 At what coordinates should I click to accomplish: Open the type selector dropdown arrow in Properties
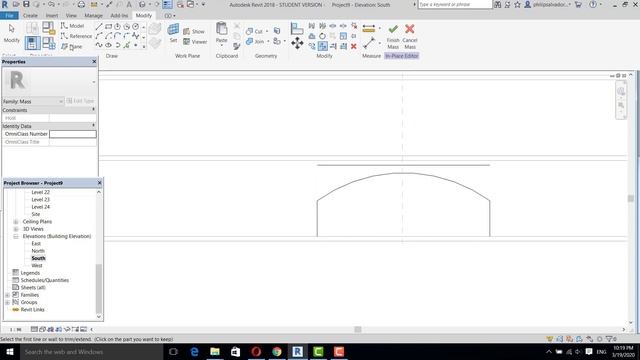coord(93,82)
